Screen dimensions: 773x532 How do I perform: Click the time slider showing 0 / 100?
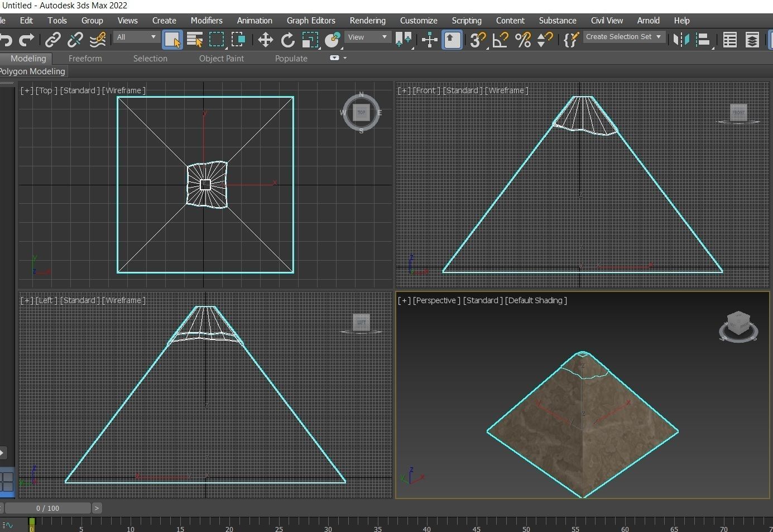coord(47,508)
